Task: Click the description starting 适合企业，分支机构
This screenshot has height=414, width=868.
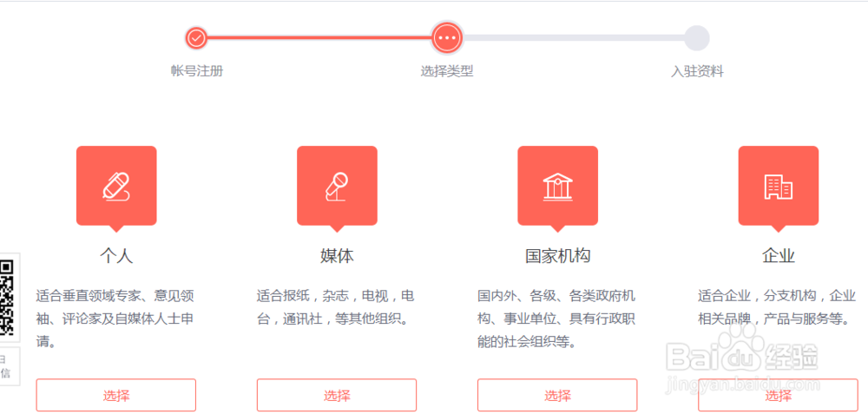Action: click(777, 307)
